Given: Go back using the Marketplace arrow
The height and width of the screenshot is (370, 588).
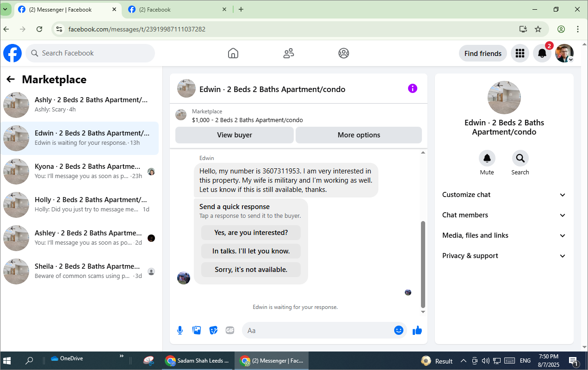Looking at the screenshot, I should 11,79.
